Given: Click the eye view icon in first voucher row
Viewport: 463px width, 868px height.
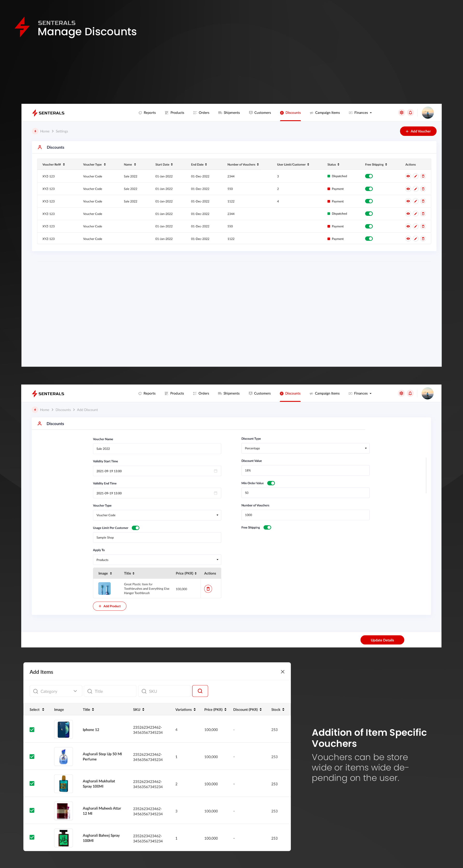Looking at the screenshot, I should pos(408,176).
